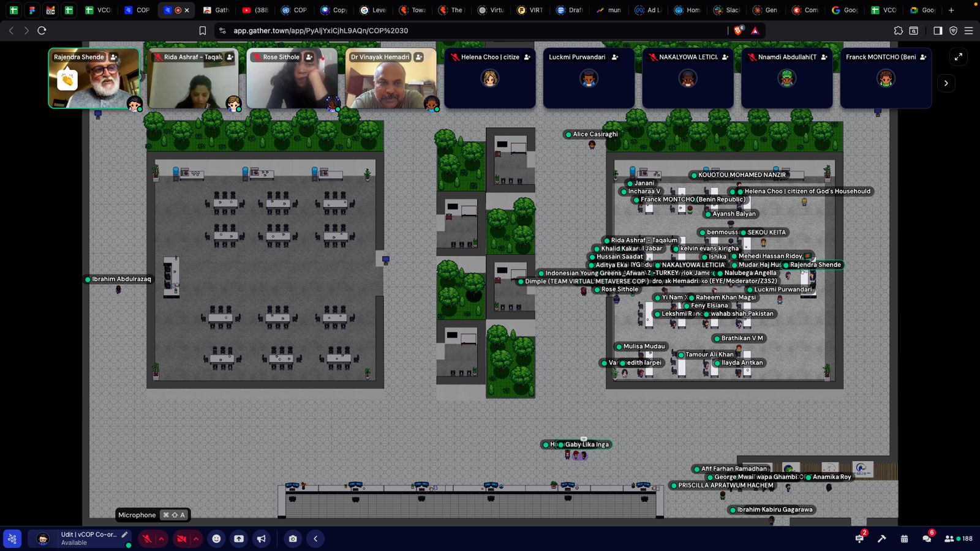The width and height of the screenshot is (980, 551).
Task: Open the Gather main menu grapes icon
Action: coord(12,539)
